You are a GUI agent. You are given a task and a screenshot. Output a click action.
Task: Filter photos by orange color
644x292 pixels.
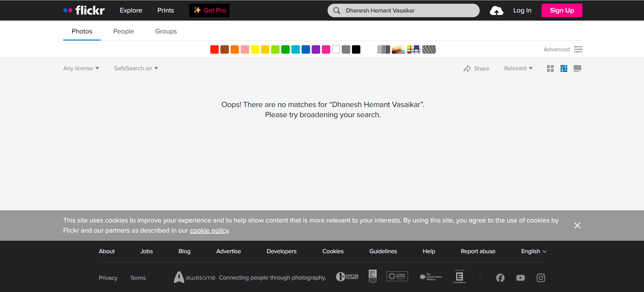(x=235, y=50)
